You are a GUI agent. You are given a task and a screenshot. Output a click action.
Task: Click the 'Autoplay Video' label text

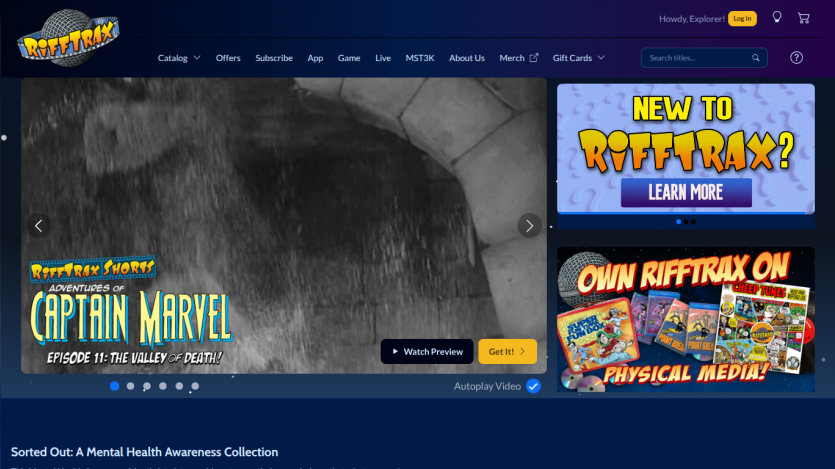click(487, 386)
